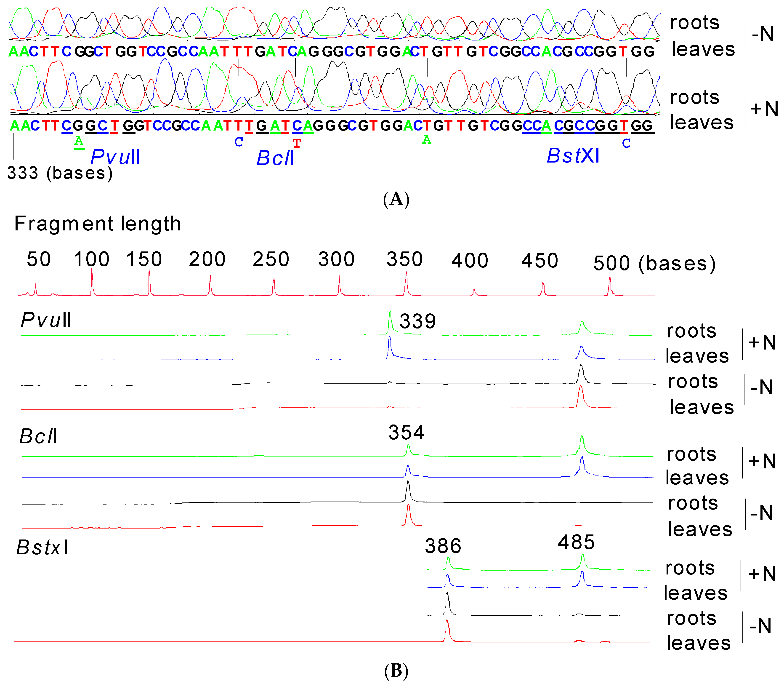Click the 339 peak label
The height and width of the screenshot is (689, 784).
tap(418, 321)
